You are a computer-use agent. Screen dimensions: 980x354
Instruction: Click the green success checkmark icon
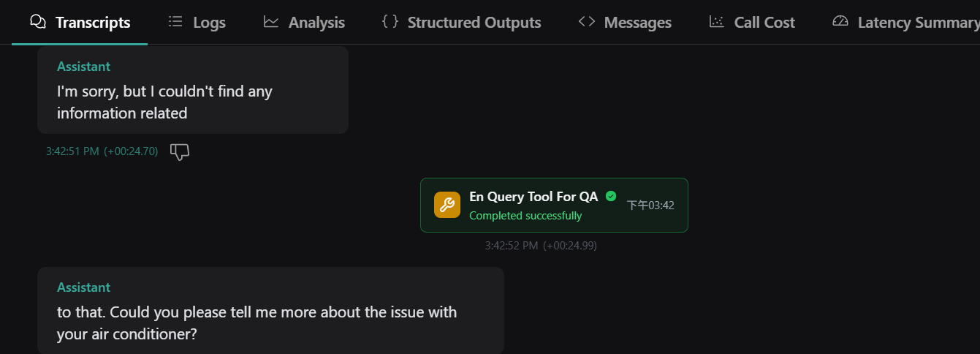pyautogui.click(x=611, y=196)
